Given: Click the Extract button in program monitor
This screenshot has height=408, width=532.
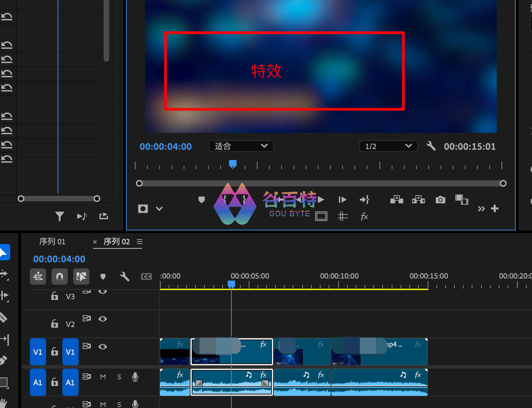Looking at the screenshot, I should [418, 200].
